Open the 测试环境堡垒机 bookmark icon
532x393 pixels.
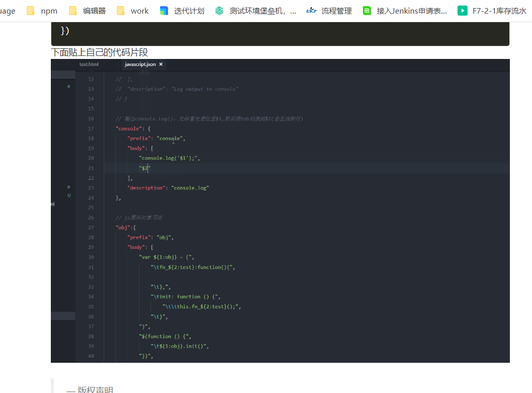[x=219, y=11]
